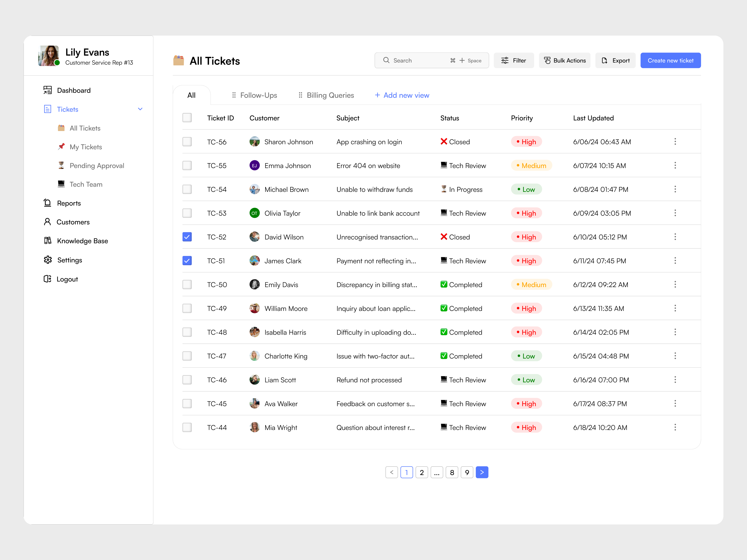This screenshot has width=747, height=560.
Task: Jump to page 2
Action: 422,472
